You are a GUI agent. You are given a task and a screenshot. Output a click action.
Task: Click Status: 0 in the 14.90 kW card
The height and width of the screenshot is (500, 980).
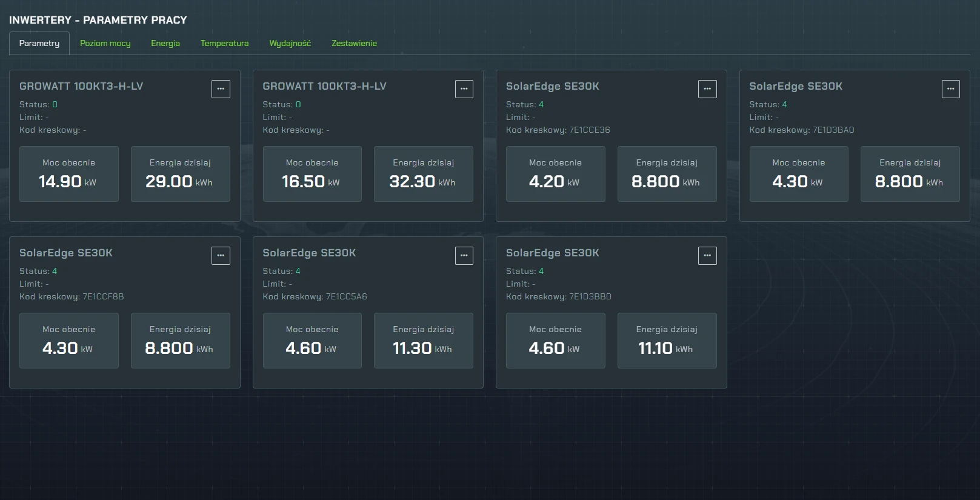(x=38, y=104)
